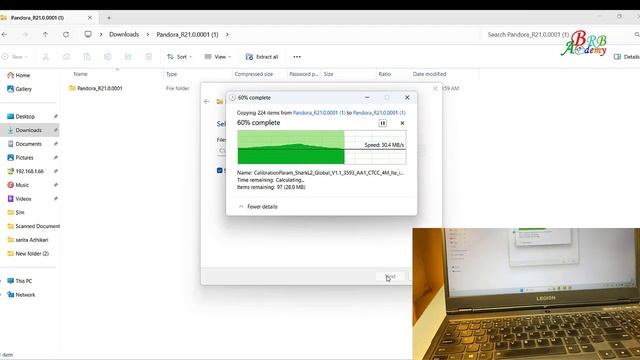Open Home in the navigation pane

click(x=19, y=75)
